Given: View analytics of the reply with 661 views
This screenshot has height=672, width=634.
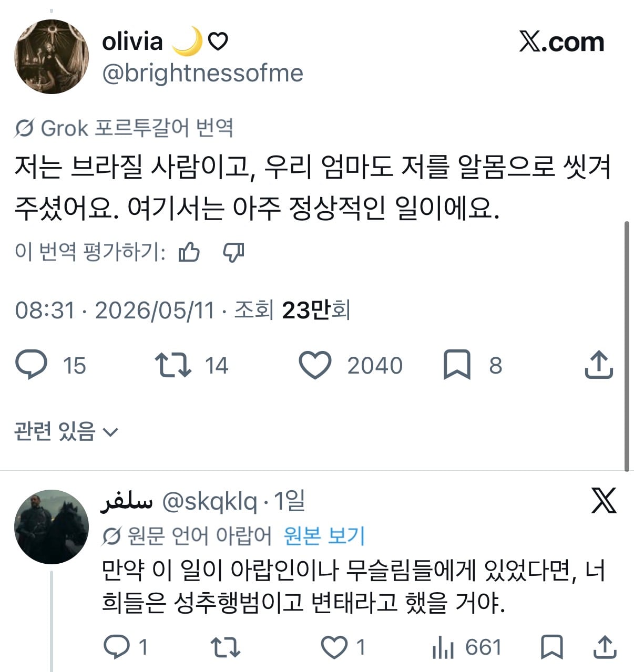Looking at the screenshot, I should tap(443, 647).
